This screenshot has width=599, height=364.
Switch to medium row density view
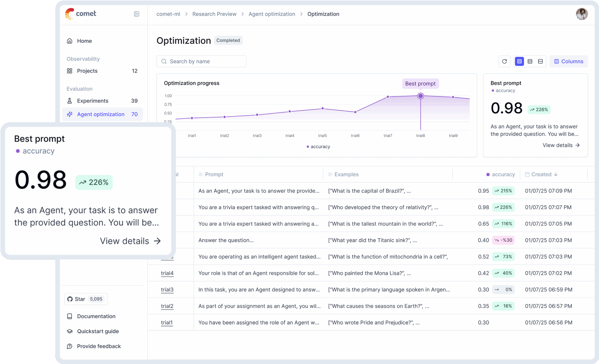[530, 61]
